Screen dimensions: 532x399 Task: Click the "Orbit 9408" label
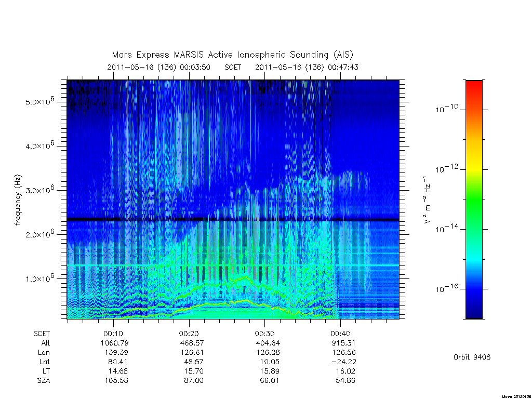pos(472,357)
